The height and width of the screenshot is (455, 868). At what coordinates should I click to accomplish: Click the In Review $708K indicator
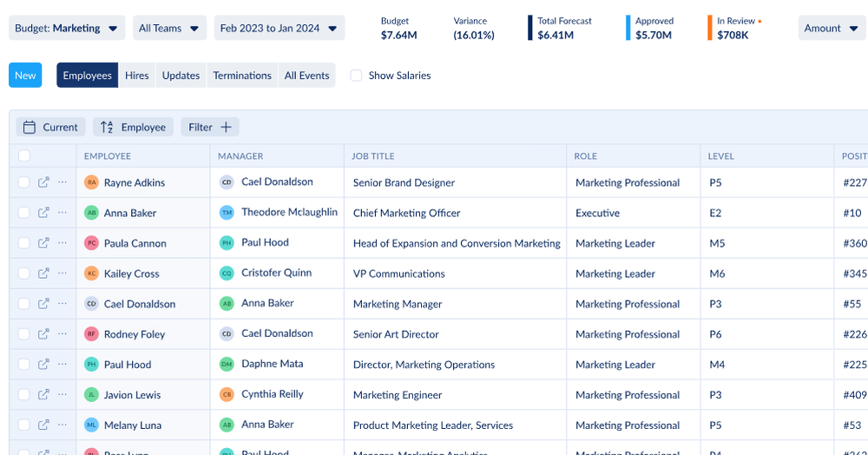735,28
